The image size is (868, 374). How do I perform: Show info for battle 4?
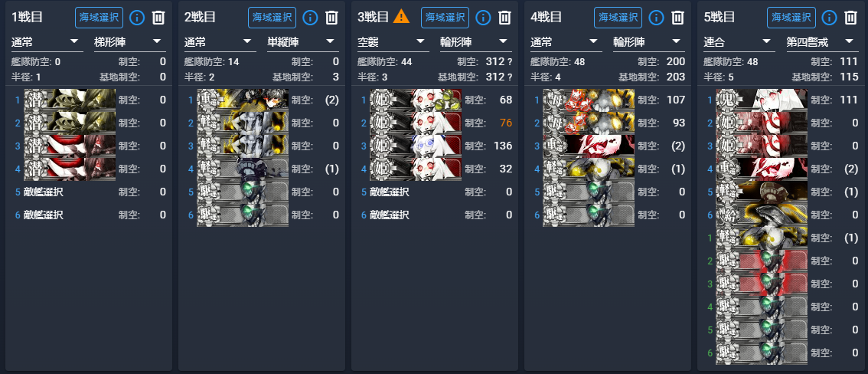[x=656, y=18]
